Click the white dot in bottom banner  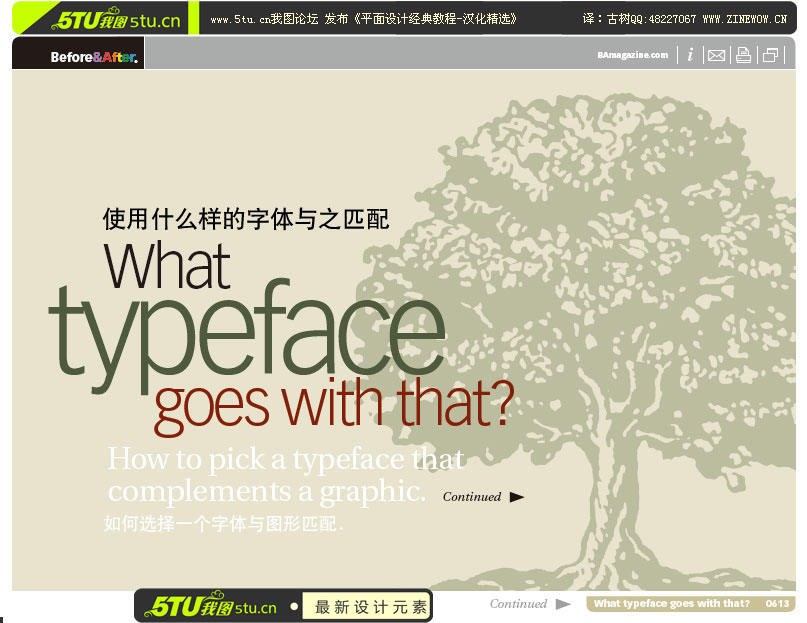(x=294, y=607)
